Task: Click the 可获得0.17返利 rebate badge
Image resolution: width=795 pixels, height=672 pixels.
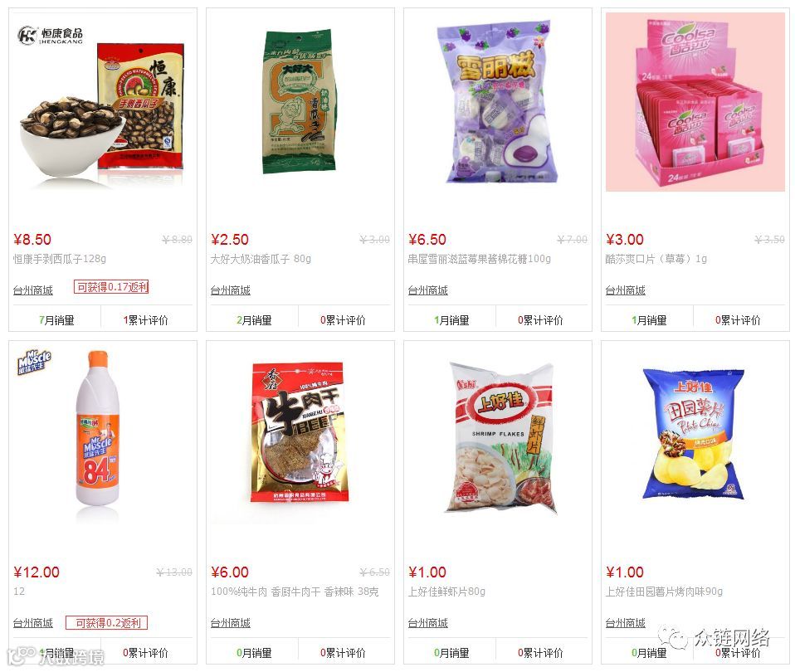Action: click(111, 287)
